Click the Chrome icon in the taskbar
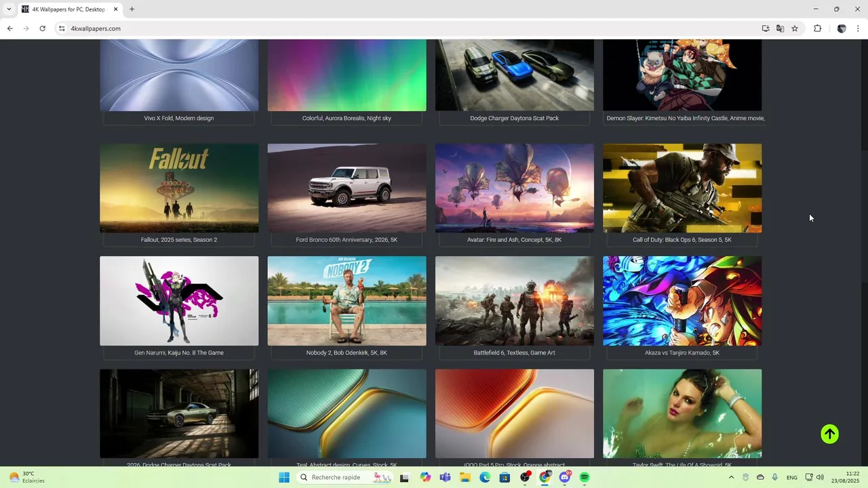868x488 pixels. [x=545, y=477]
